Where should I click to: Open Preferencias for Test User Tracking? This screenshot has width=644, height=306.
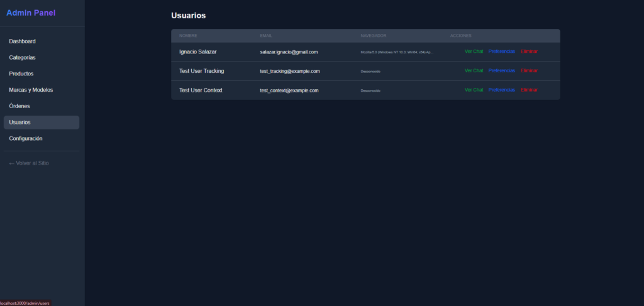click(501, 71)
